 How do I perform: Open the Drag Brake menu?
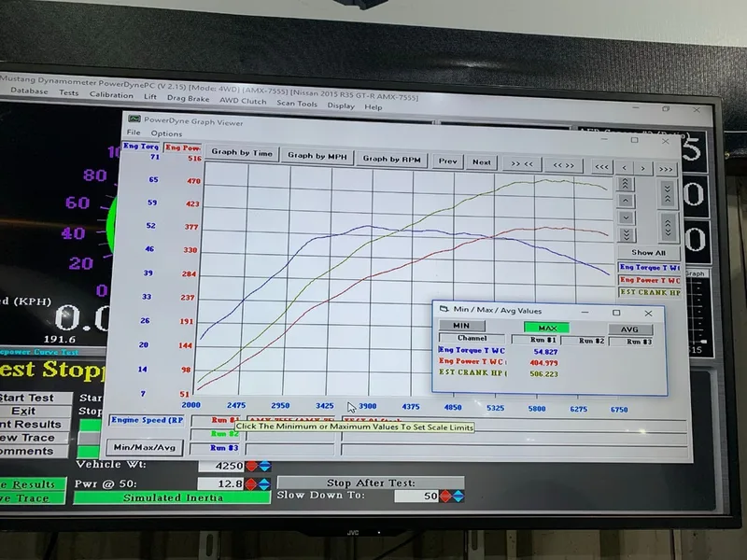189,98
